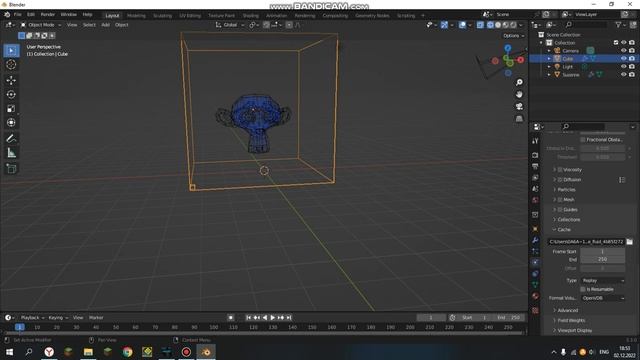Open the Render properties tab
The width and height of the screenshot is (640, 360).
pyautogui.click(x=535, y=156)
